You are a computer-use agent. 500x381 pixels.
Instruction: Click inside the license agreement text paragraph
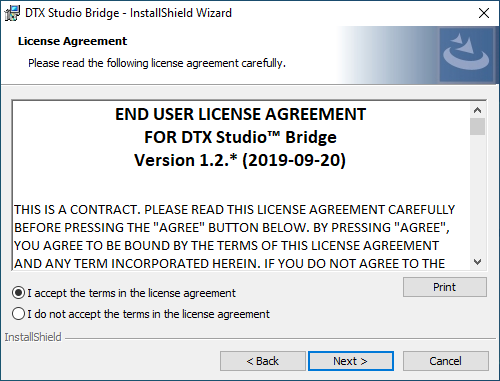234,237
